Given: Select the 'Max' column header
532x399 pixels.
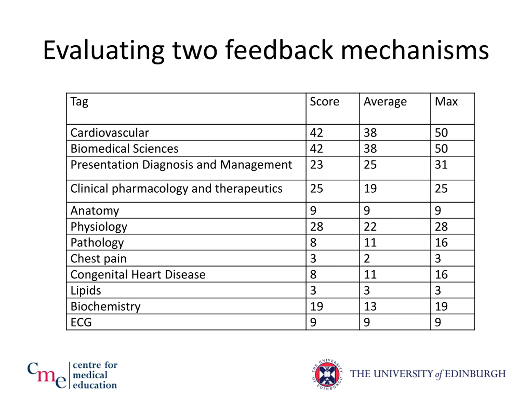Looking at the screenshot, I should click(x=446, y=102).
